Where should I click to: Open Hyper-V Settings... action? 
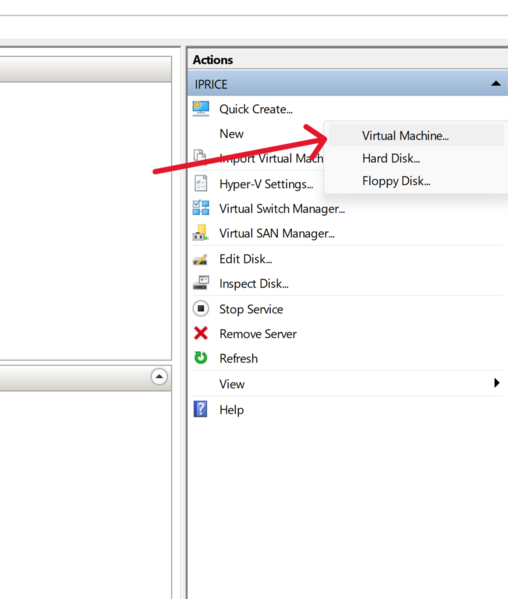pos(266,184)
